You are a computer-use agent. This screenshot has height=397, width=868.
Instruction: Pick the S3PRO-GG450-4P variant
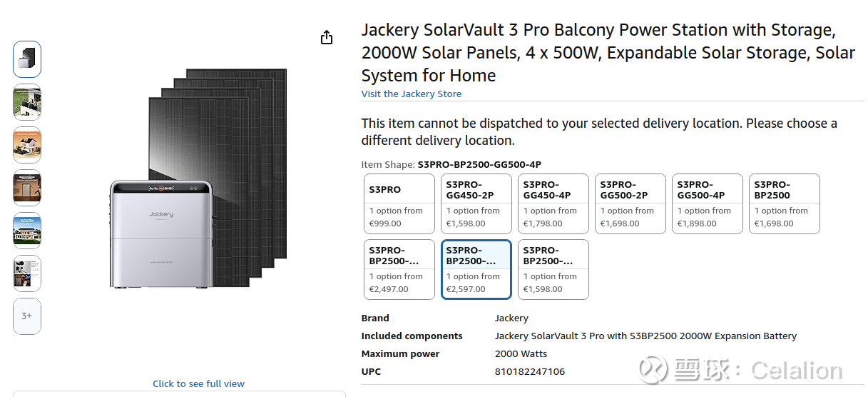tap(553, 203)
